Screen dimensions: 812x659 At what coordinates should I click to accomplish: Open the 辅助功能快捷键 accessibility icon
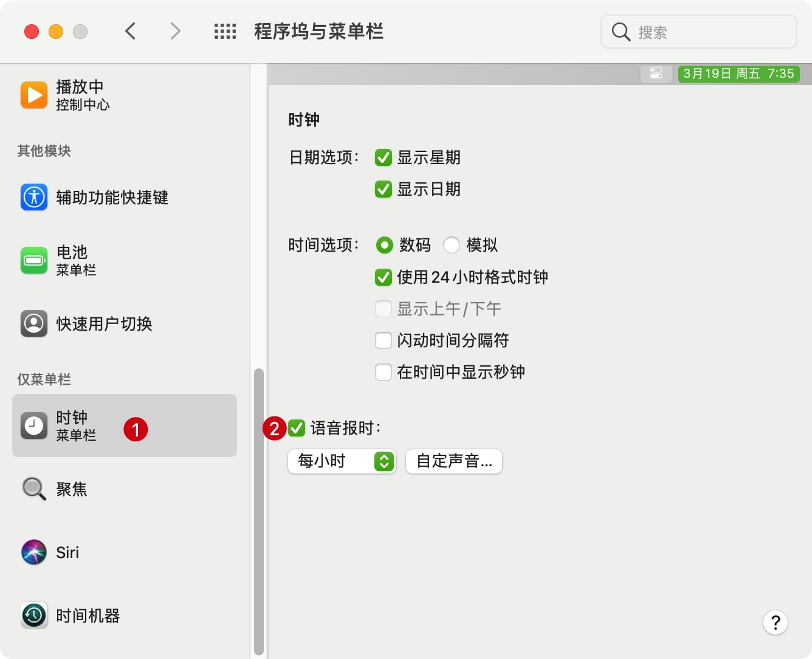pyautogui.click(x=34, y=197)
